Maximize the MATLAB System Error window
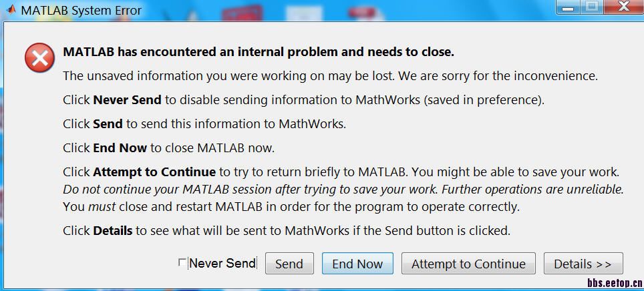 [x=591, y=7]
